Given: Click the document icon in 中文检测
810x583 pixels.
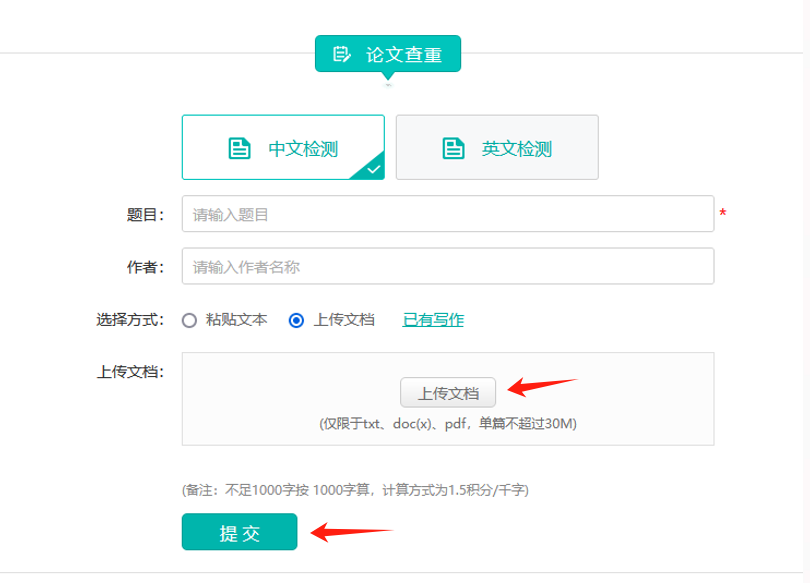Looking at the screenshot, I should pyautogui.click(x=239, y=149).
